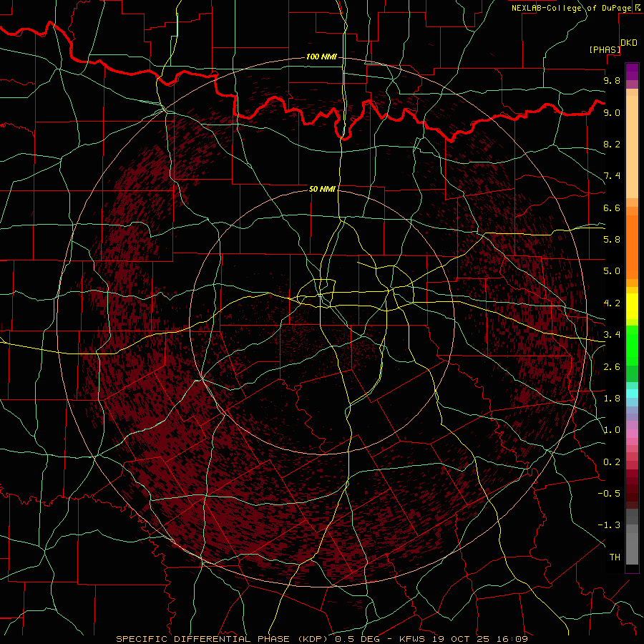The image size is (644, 644).
Task: Click the 6.6 scale value
Action: [x=612, y=208]
